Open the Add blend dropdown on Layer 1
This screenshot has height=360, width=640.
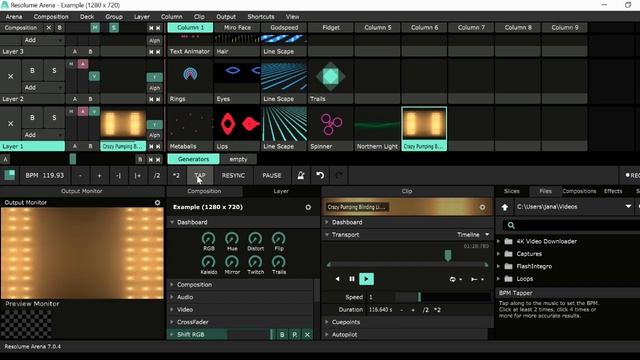click(x=43, y=135)
